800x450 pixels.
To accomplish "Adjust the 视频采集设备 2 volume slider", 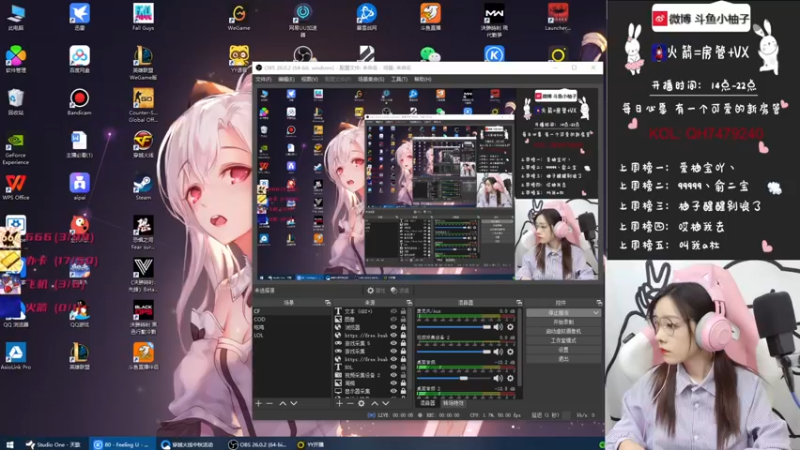I will click(x=454, y=352).
